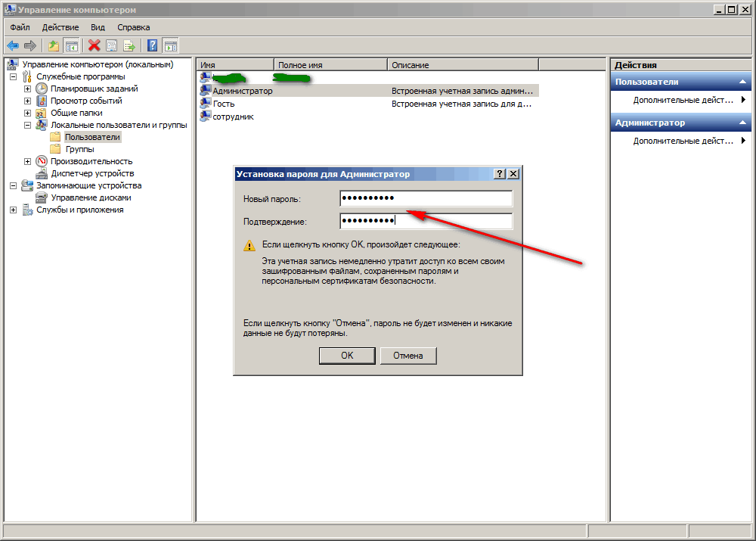Click the Отмена button in dialog
Image resolution: width=756 pixels, height=541 pixels.
408,356
